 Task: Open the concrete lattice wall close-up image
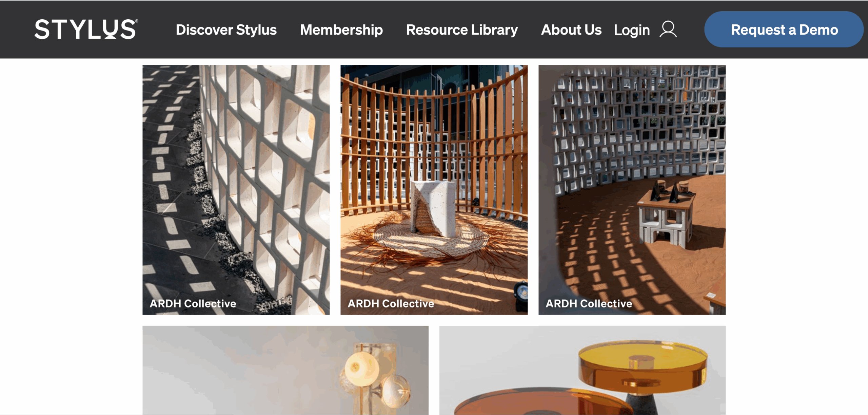(236, 190)
